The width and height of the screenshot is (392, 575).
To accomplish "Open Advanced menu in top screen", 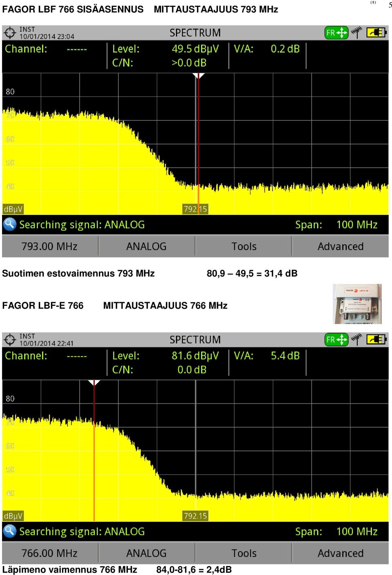I will tap(341, 246).
